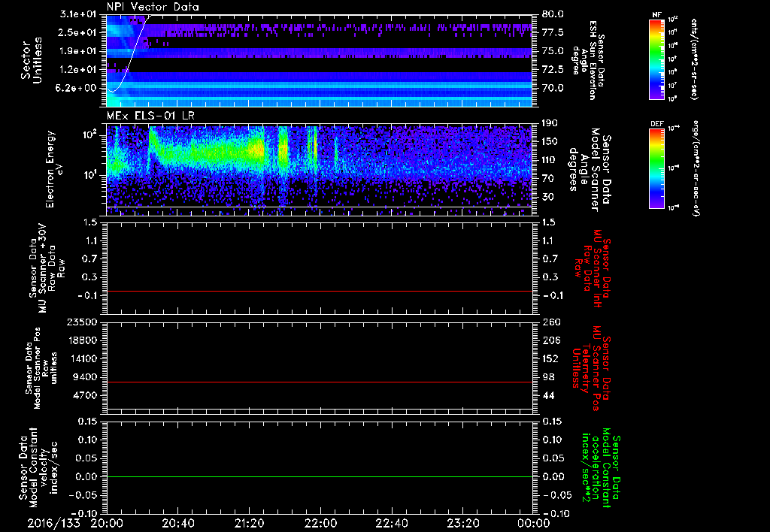Click the red 'MU Scanner Init' axis title

pyautogui.click(x=592, y=269)
